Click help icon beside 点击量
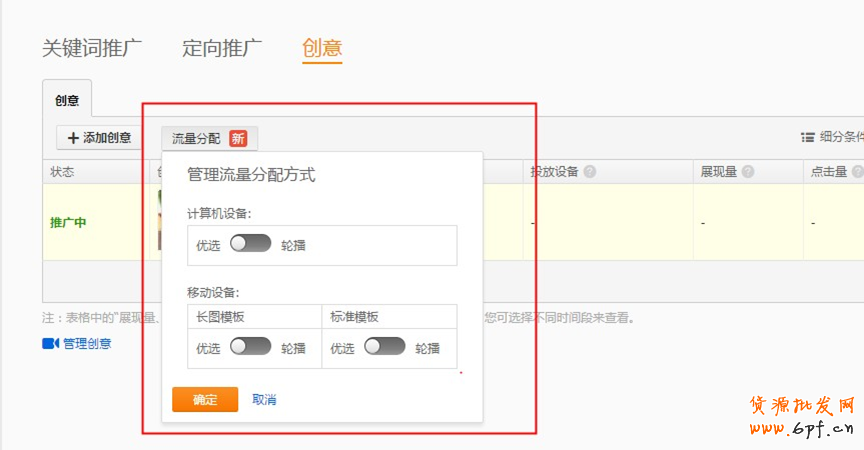864x450 pixels. (x=857, y=172)
